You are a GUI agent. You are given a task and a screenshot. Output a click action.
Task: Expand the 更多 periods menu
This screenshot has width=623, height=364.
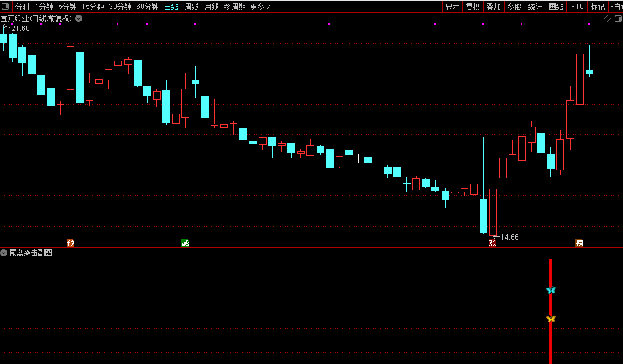coord(260,7)
